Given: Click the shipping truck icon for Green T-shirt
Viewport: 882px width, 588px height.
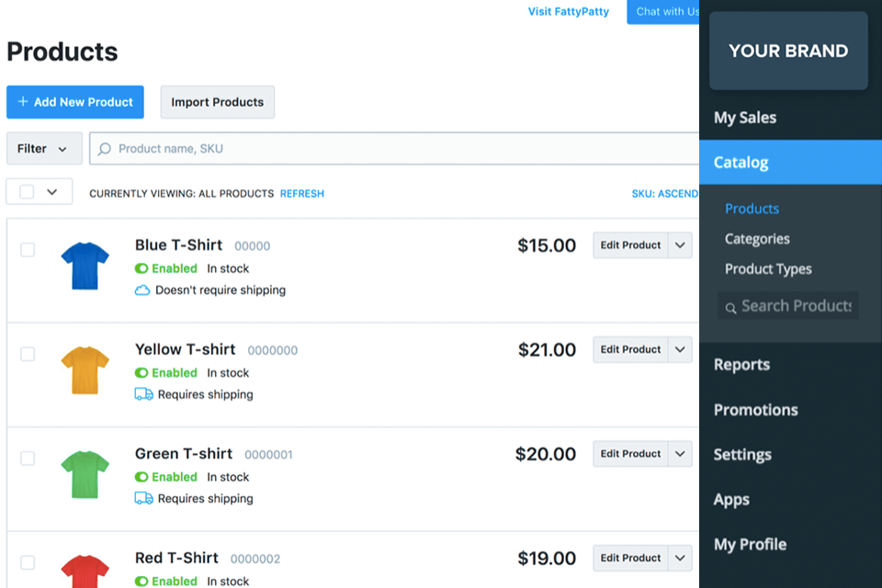Looking at the screenshot, I should pos(141,498).
